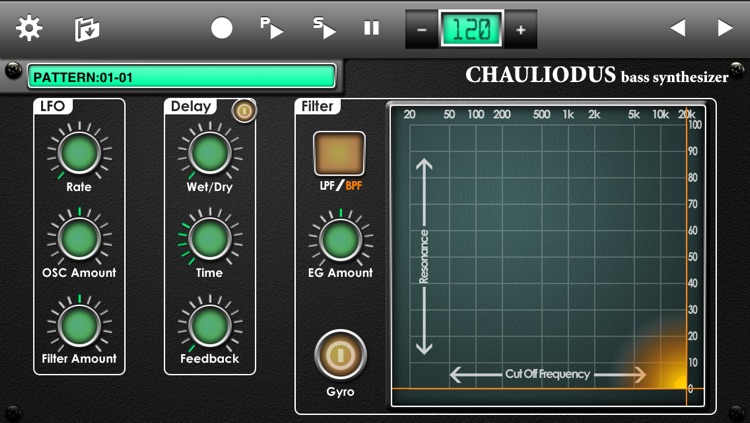This screenshot has width=750, height=423.
Task: Click the Filter EG Amount knob
Action: [x=340, y=239]
